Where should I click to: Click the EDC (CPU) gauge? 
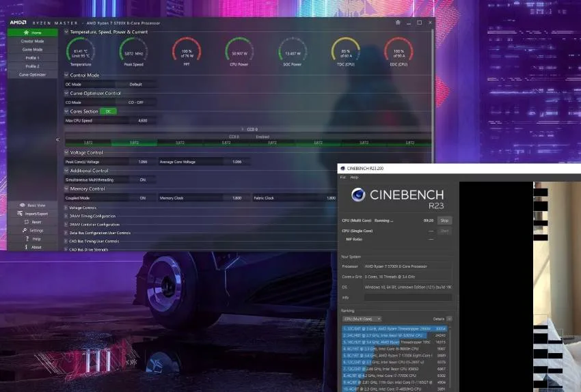(398, 51)
